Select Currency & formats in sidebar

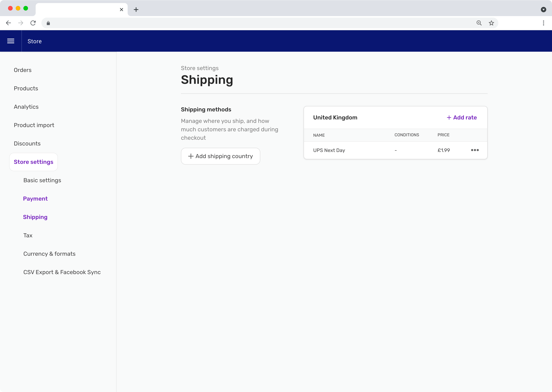(49, 254)
